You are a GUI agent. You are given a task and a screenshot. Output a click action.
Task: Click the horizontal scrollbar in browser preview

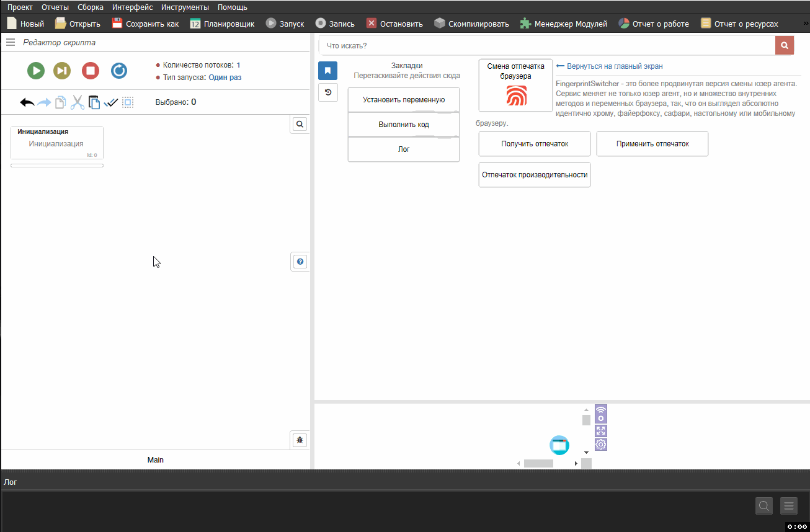point(538,463)
